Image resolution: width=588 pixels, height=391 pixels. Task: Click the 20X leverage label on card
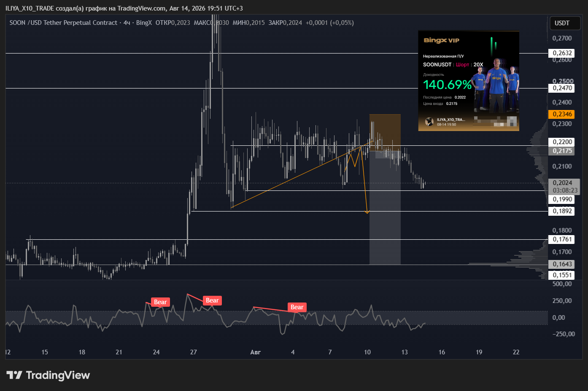click(x=478, y=64)
